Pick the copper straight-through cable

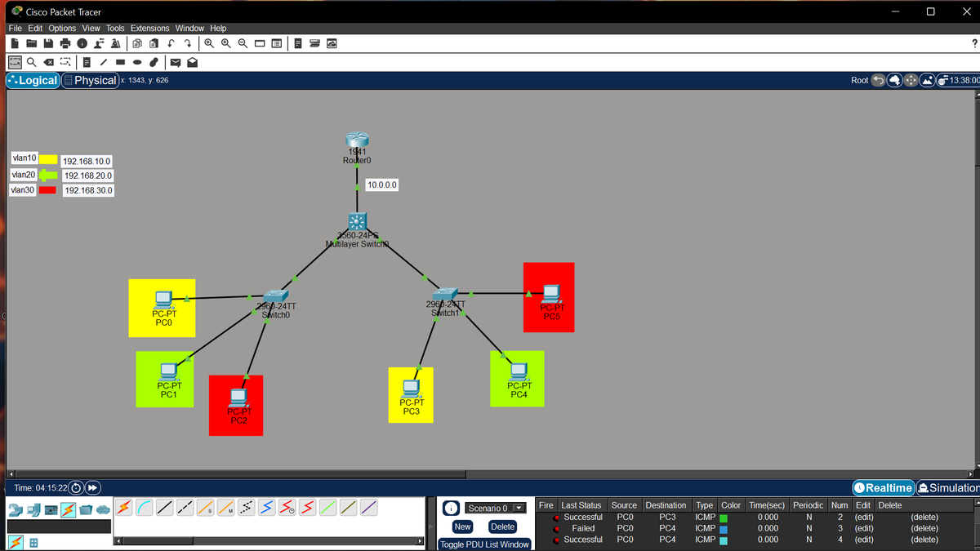click(165, 508)
